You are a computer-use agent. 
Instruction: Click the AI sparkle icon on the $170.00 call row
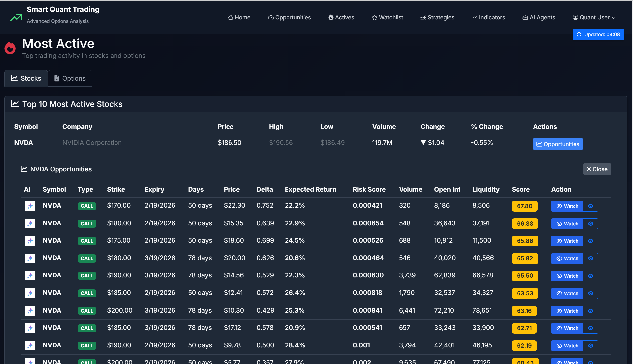[x=30, y=206]
